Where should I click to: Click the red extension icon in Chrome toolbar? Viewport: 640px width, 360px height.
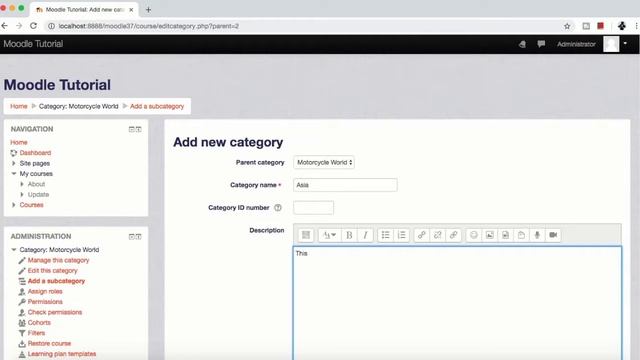pos(600,26)
